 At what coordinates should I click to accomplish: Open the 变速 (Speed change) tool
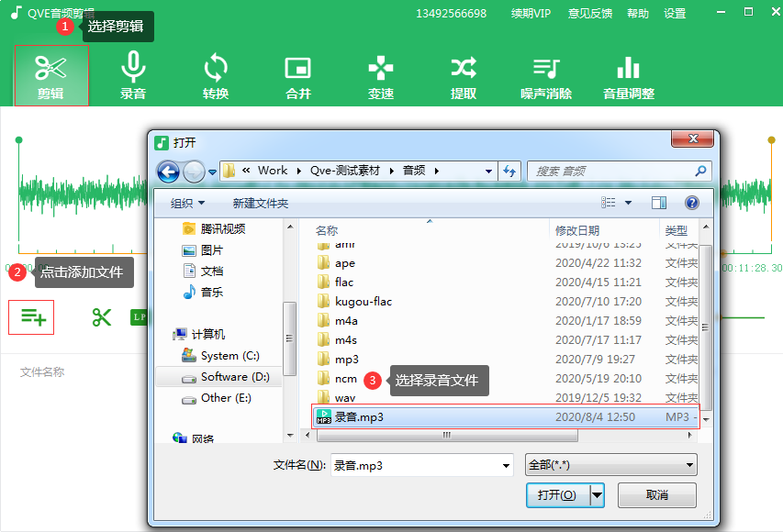[381, 75]
